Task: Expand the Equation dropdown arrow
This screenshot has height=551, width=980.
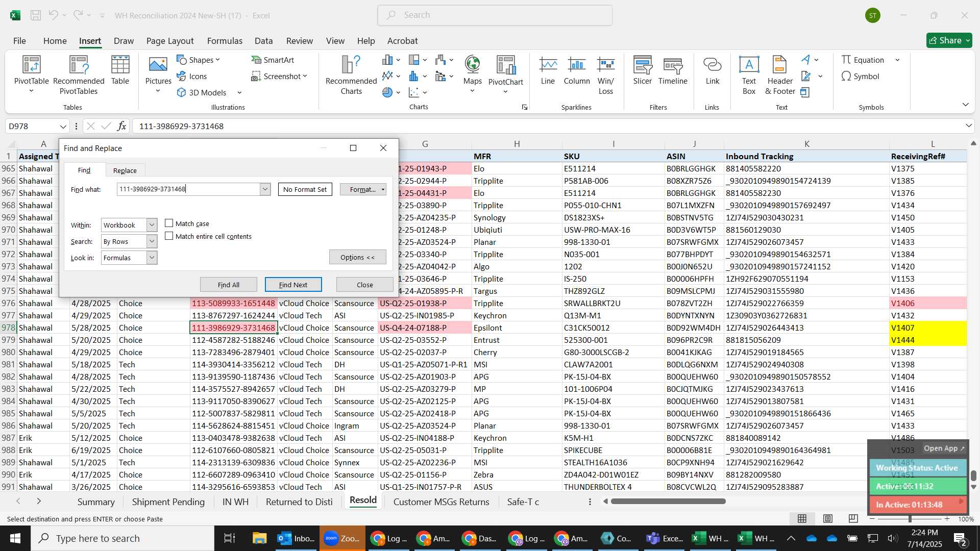Action: click(x=897, y=60)
